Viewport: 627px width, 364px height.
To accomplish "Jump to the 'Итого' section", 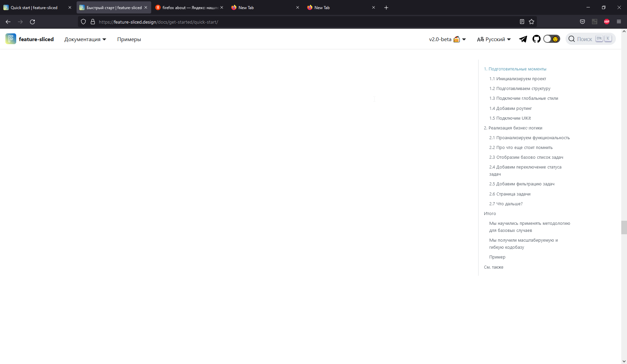I will (x=490, y=214).
